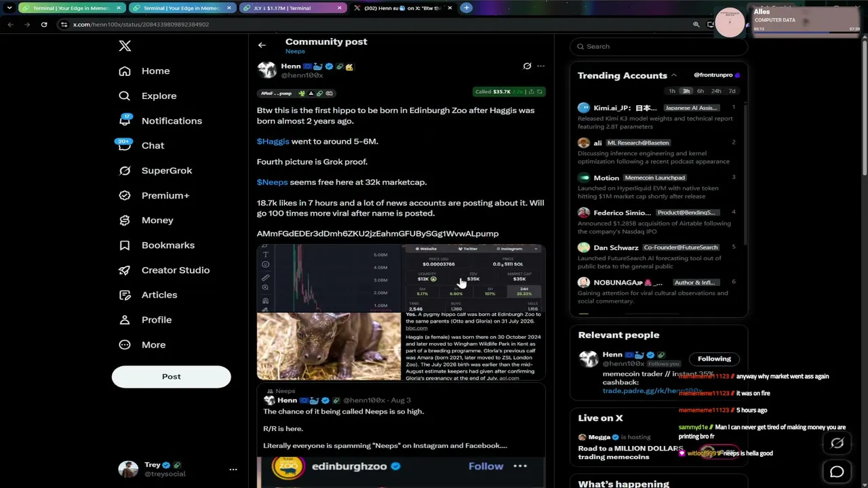Click the Explore magnifier icon
This screenshot has width=868, height=488.
point(125,96)
